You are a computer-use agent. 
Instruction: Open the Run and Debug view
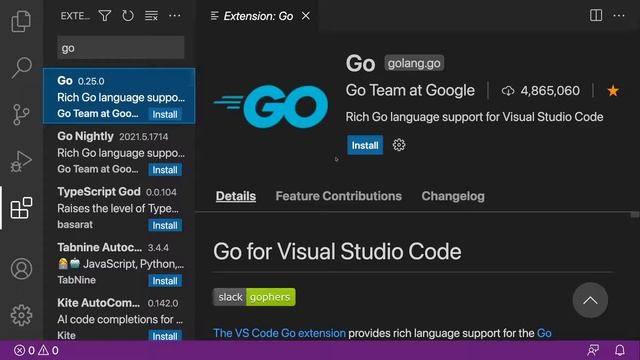point(21,161)
